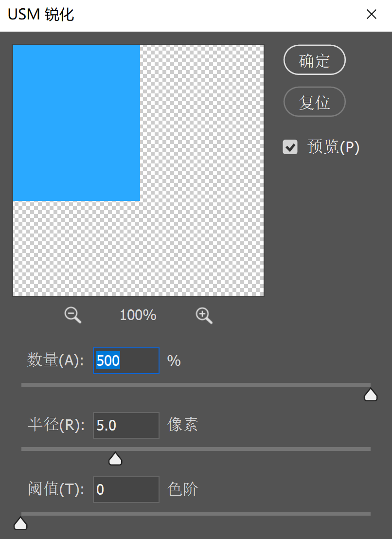This screenshot has height=539, width=392.
Task: Click the threshold slider handle
Action: point(20,523)
